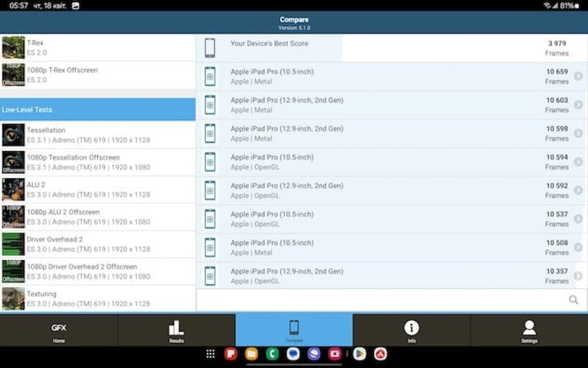This screenshot has width=588, height=368.
Task: Open the app drawer grid icon
Action: tap(210, 354)
